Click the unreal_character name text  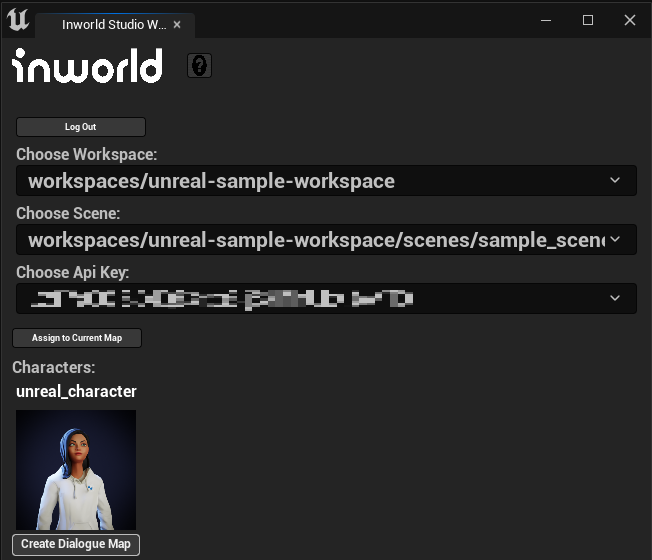[76, 391]
